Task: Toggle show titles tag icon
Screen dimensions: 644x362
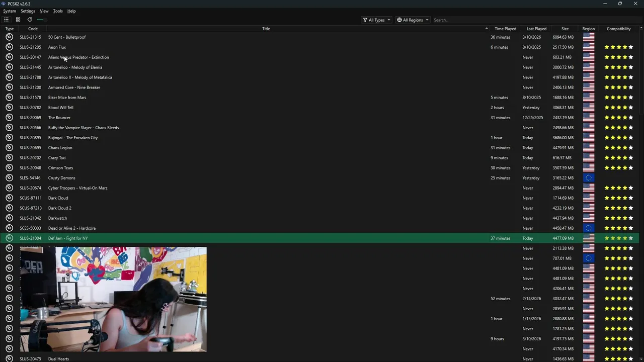Action: pos(30,20)
